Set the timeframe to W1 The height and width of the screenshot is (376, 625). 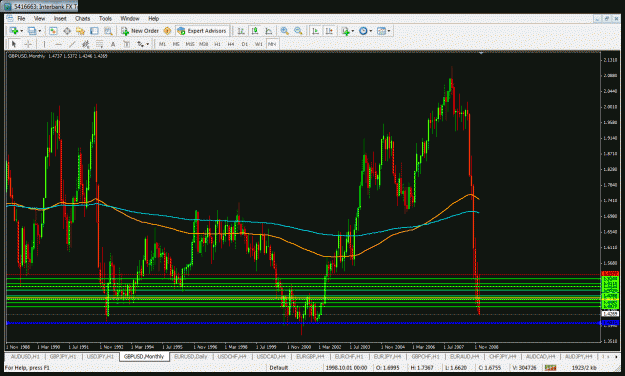tap(259, 44)
